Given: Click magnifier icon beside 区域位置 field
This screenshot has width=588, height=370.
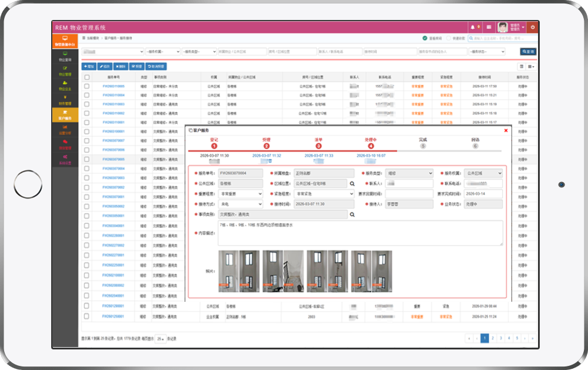Looking at the screenshot, I should click(352, 183).
